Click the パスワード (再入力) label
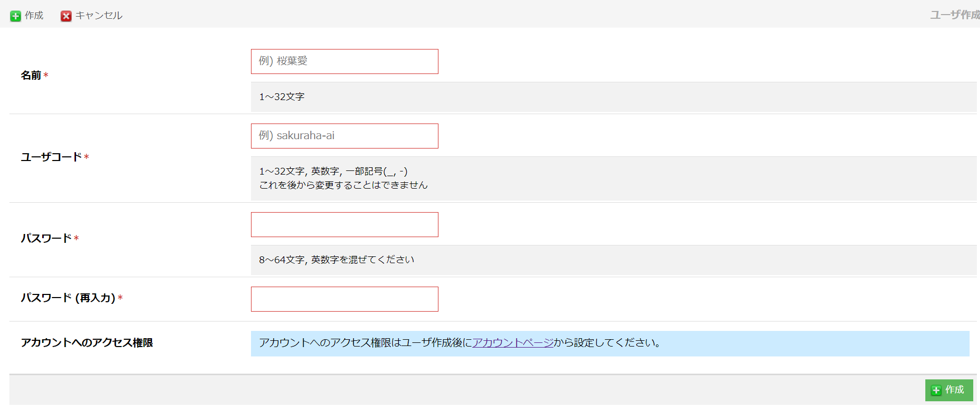Viewport: 980px width, 407px height. tap(68, 298)
